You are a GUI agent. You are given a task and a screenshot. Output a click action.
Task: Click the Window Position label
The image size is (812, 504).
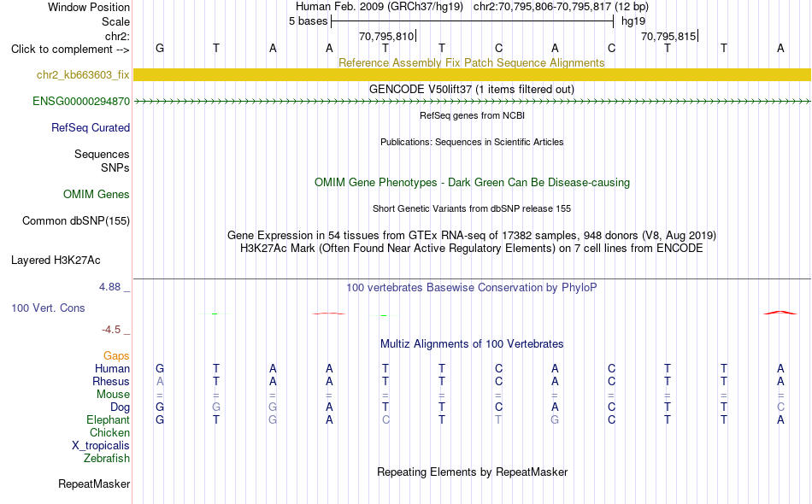click(x=89, y=8)
